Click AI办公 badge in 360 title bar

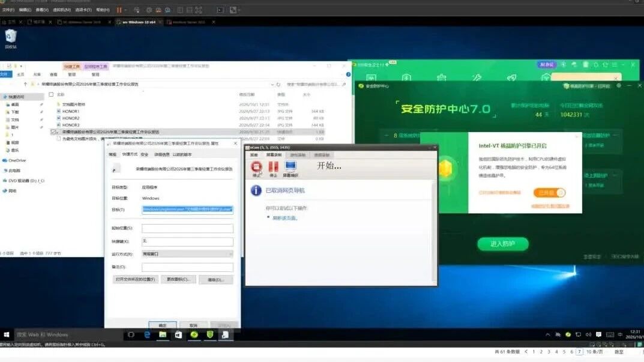click(547, 65)
